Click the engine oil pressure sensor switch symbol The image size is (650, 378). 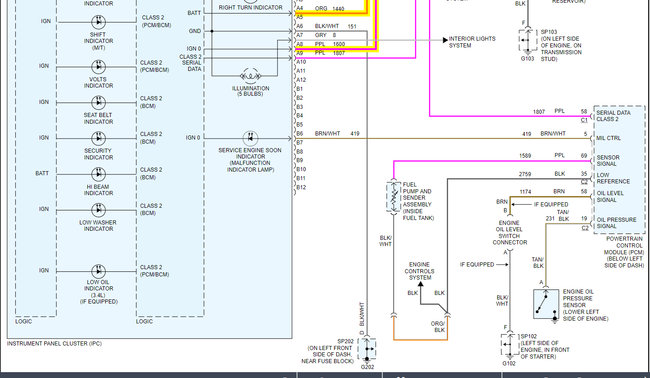click(x=546, y=305)
